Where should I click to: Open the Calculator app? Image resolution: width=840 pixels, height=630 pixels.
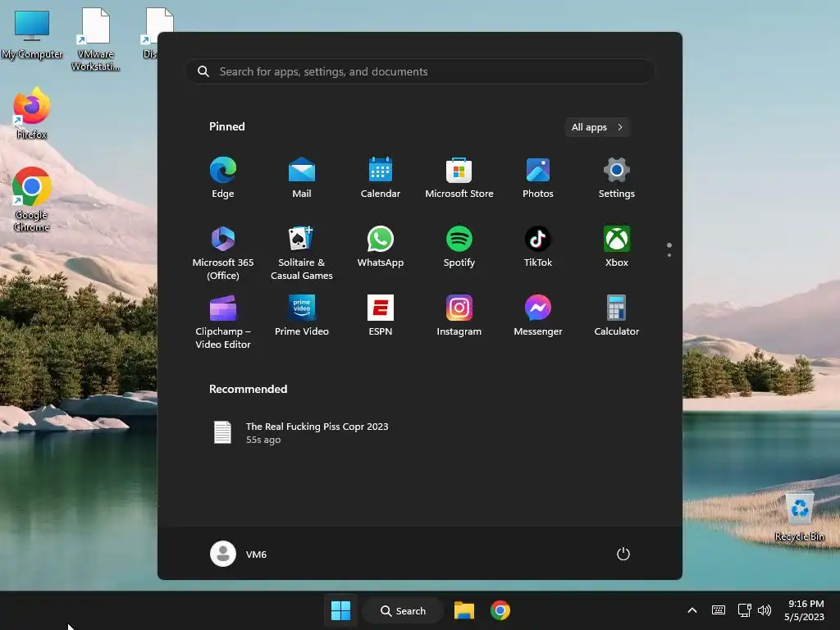[x=617, y=316]
